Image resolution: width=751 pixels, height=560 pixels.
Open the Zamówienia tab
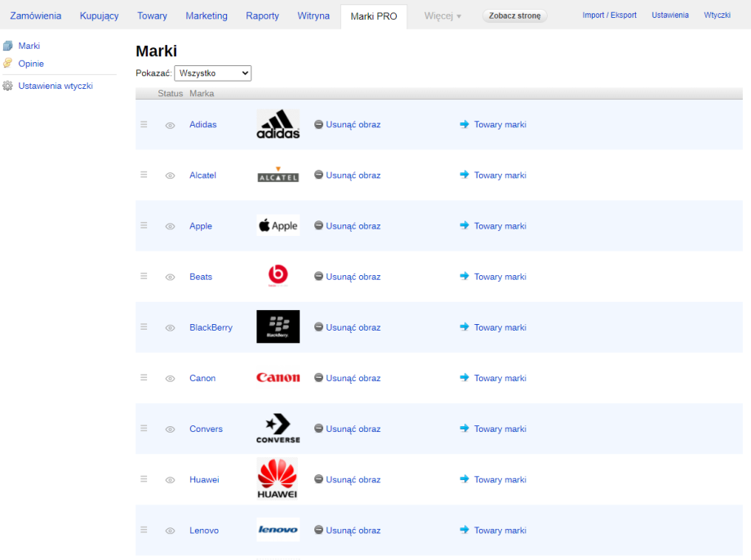tap(35, 16)
